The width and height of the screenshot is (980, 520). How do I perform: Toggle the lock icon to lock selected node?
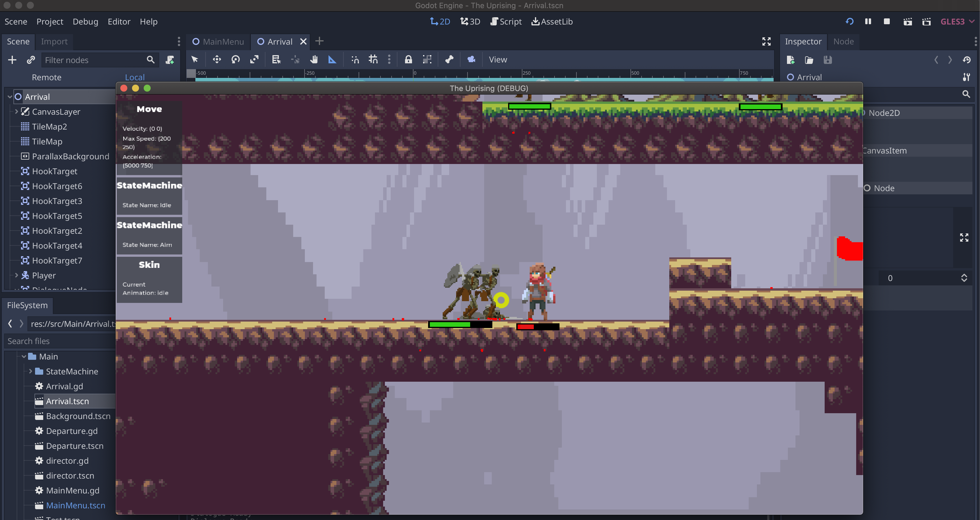(408, 60)
